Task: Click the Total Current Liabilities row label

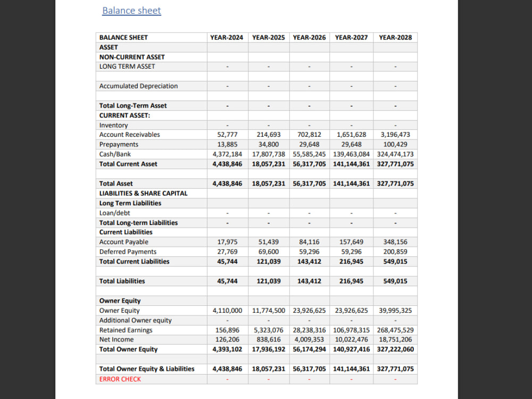Action: [x=135, y=262]
